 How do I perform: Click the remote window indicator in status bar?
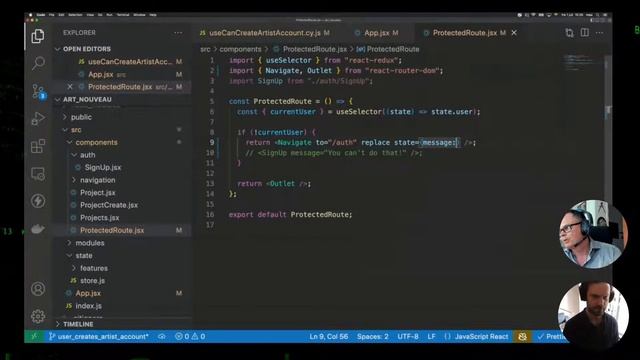pos(34,336)
